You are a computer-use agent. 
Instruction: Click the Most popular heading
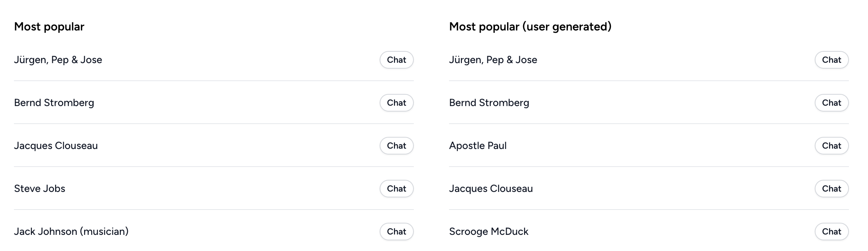click(49, 26)
